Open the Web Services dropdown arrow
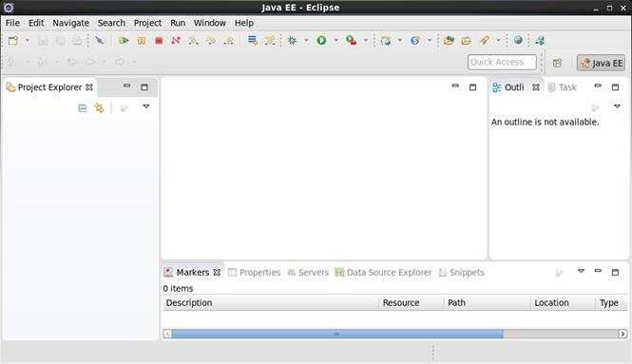Screen dimensions: 632x364 430,40
